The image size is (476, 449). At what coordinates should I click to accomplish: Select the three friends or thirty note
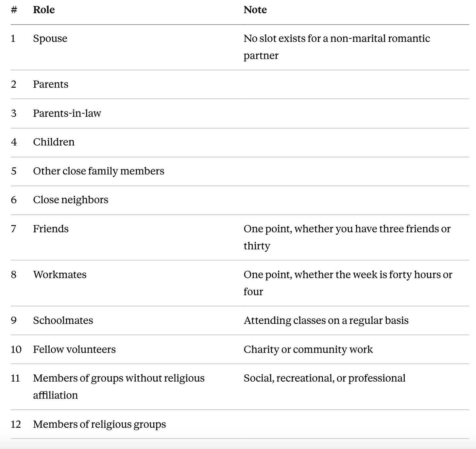click(347, 237)
